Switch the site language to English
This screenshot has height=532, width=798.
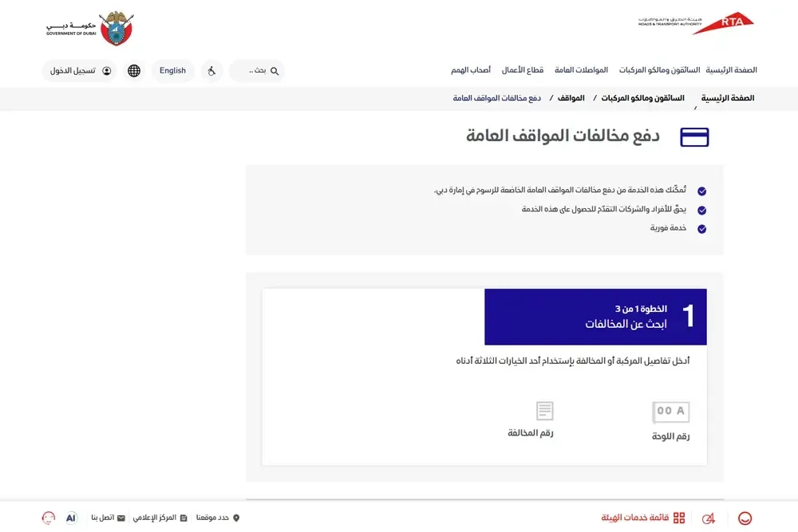click(x=172, y=70)
